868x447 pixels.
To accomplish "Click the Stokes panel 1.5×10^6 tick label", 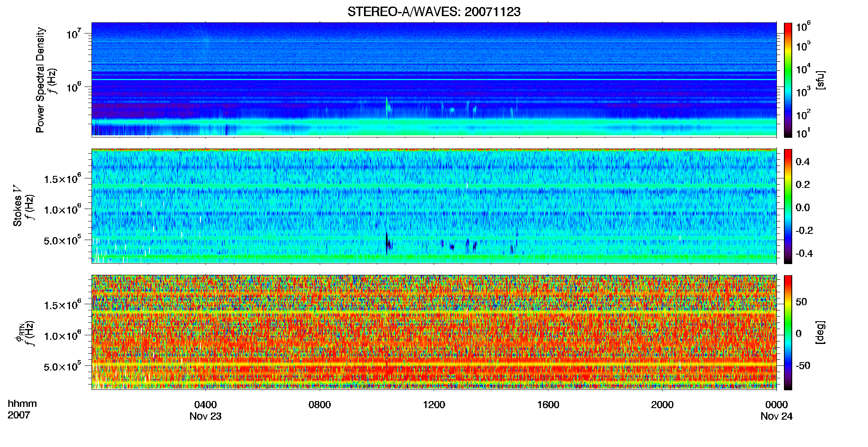I will [x=63, y=179].
